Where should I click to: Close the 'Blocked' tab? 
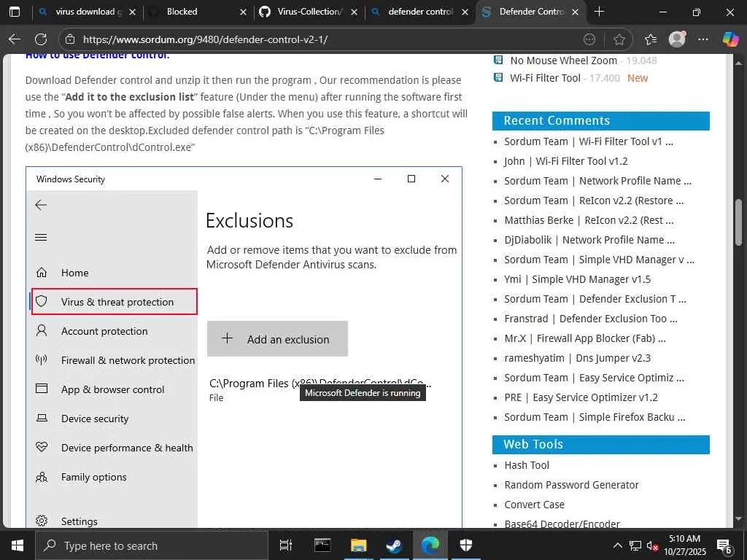coord(243,12)
